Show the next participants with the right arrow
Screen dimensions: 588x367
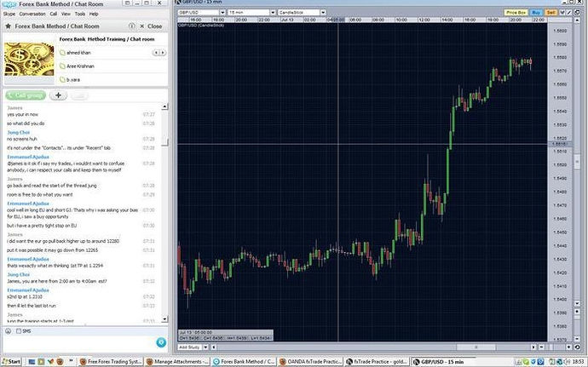163,53
